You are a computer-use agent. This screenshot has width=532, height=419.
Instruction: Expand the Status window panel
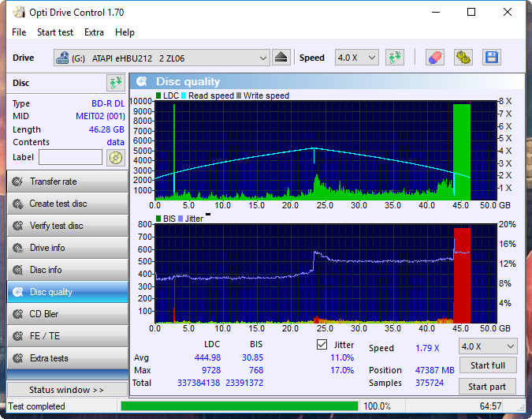point(67,390)
